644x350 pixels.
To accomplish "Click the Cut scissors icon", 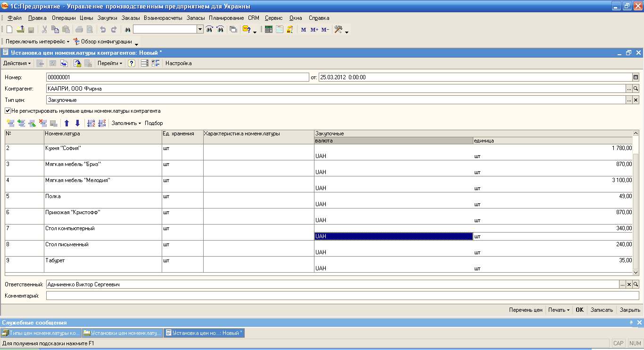I will (x=45, y=29).
